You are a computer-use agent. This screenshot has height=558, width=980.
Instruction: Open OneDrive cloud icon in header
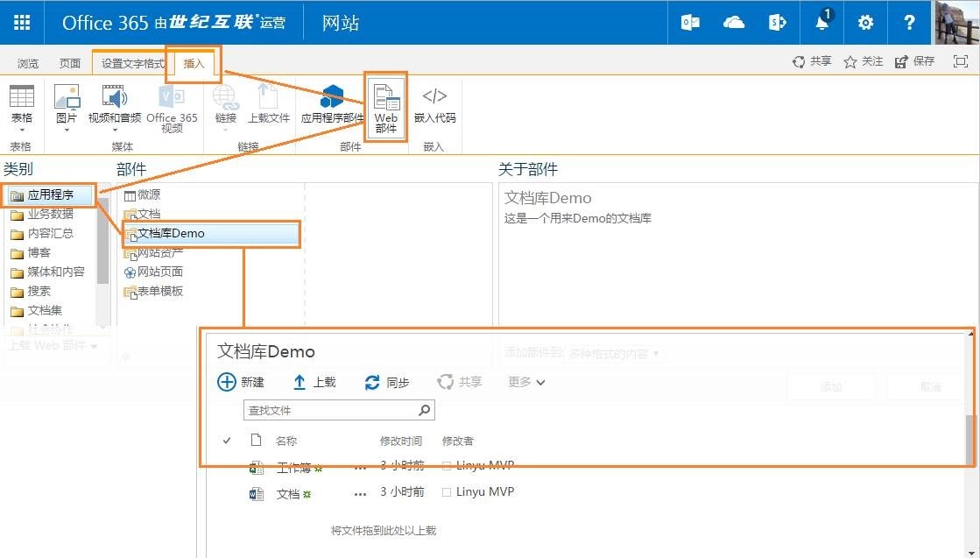click(x=734, y=23)
